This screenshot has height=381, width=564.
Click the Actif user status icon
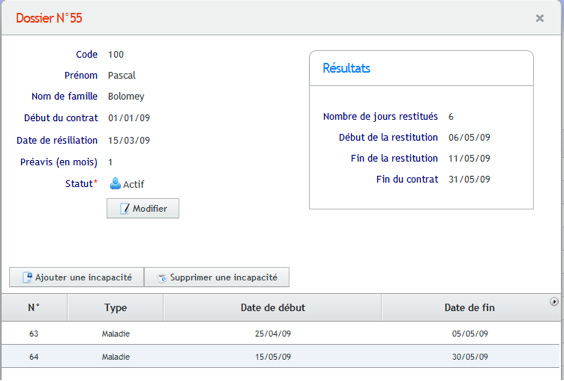(x=115, y=183)
